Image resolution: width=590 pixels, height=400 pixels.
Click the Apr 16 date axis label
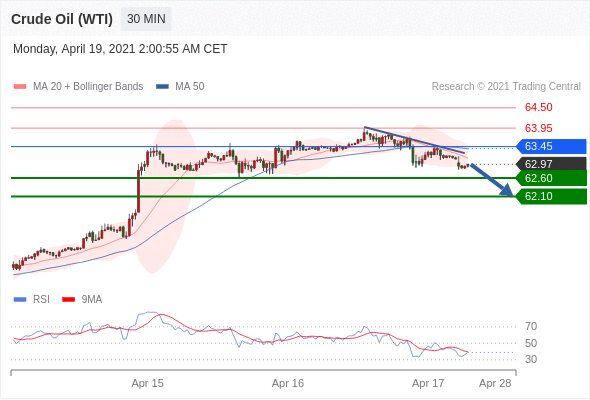[288, 383]
